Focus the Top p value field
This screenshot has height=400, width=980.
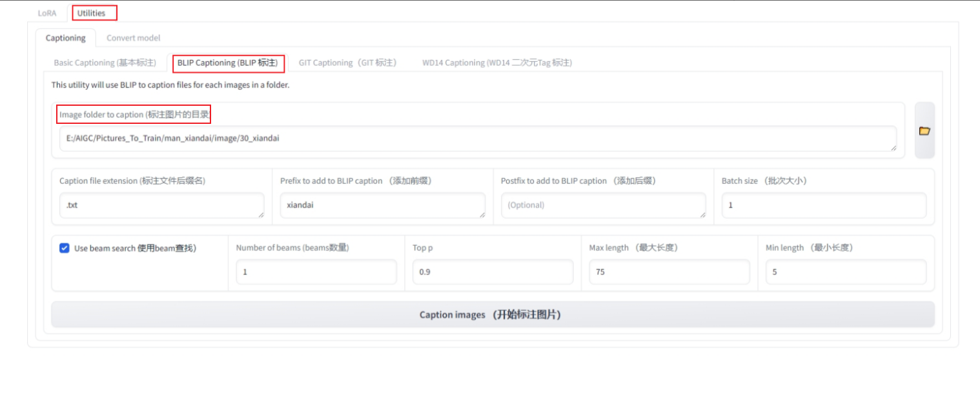493,272
